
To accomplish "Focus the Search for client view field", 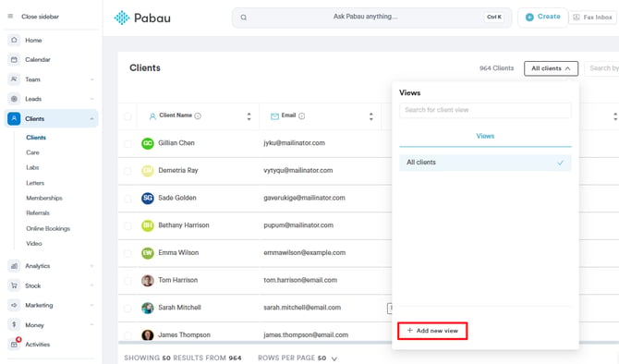I will [x=485, y=110].
